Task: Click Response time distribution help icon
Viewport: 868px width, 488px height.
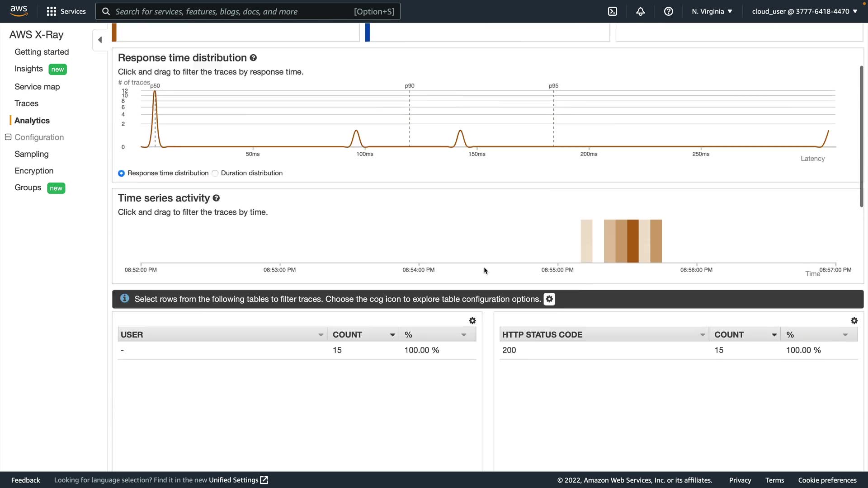Action: (x=253, y=58)
